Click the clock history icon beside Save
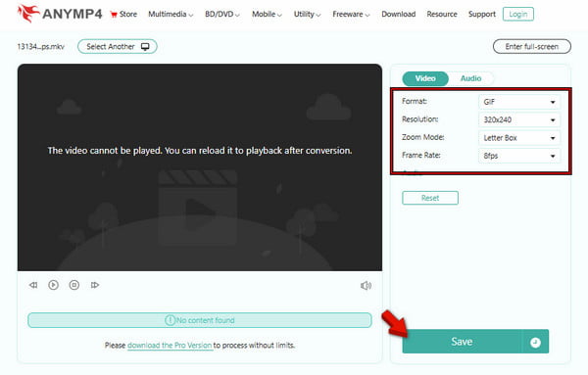The image size is (588, 375). tap(535, 342)
